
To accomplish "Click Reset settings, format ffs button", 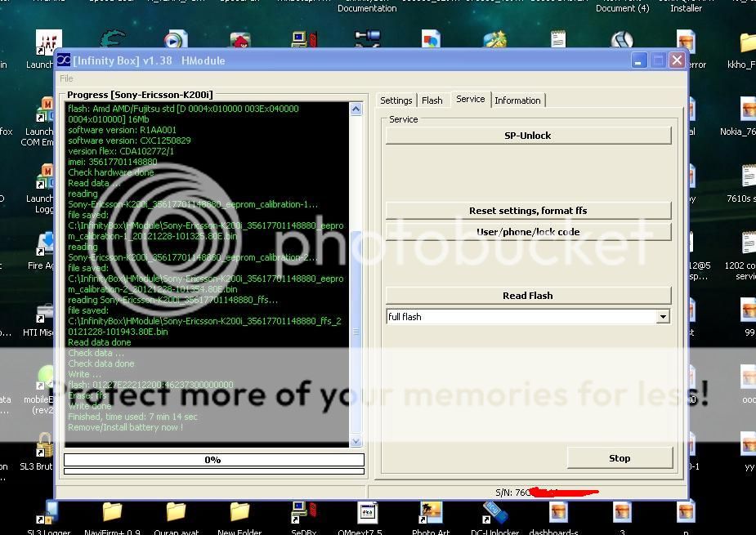I will pos(528,211).
